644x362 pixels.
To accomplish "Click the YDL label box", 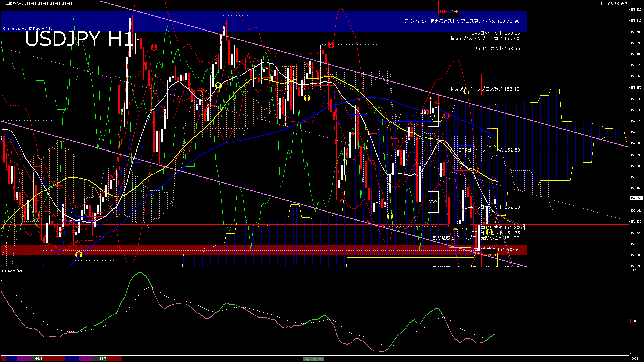I will tap(465, 229).
